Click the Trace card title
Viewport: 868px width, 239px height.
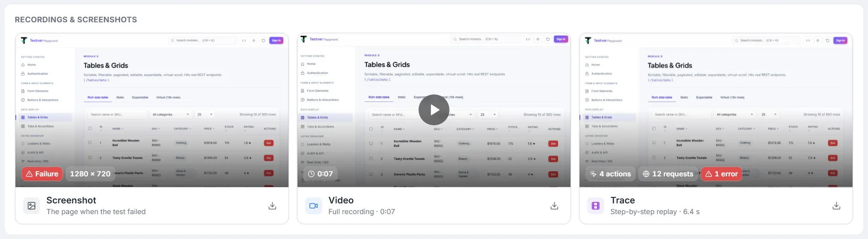[622, 200]
